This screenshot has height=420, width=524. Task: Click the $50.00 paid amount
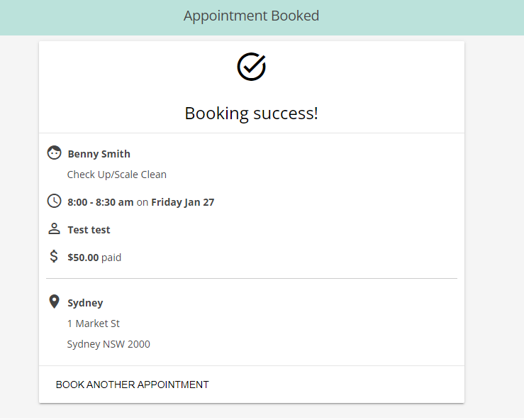(x=94, y=258)
